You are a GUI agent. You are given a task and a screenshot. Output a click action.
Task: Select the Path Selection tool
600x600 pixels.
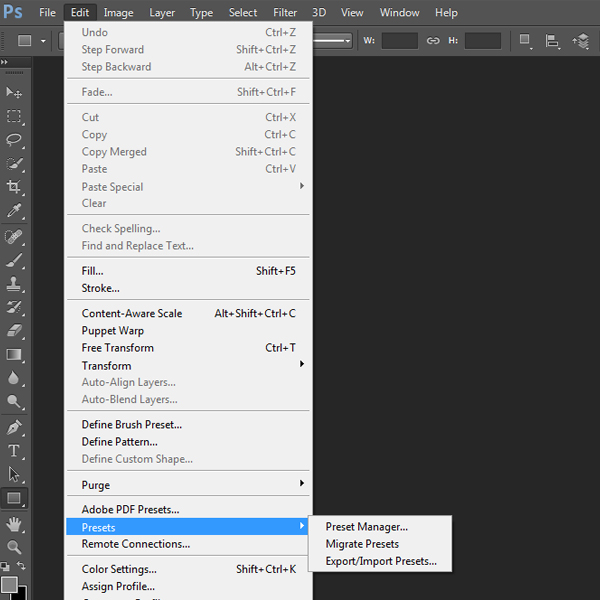[14, 474]
